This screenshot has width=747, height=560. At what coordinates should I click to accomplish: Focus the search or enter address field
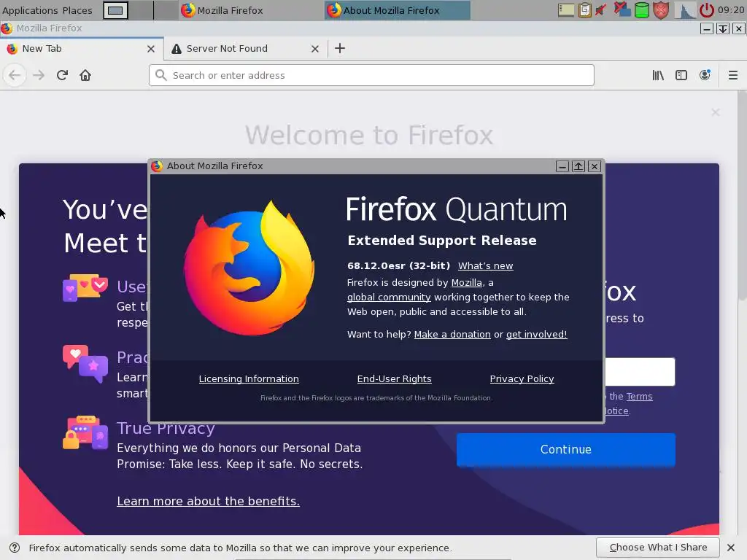[371, 75]
